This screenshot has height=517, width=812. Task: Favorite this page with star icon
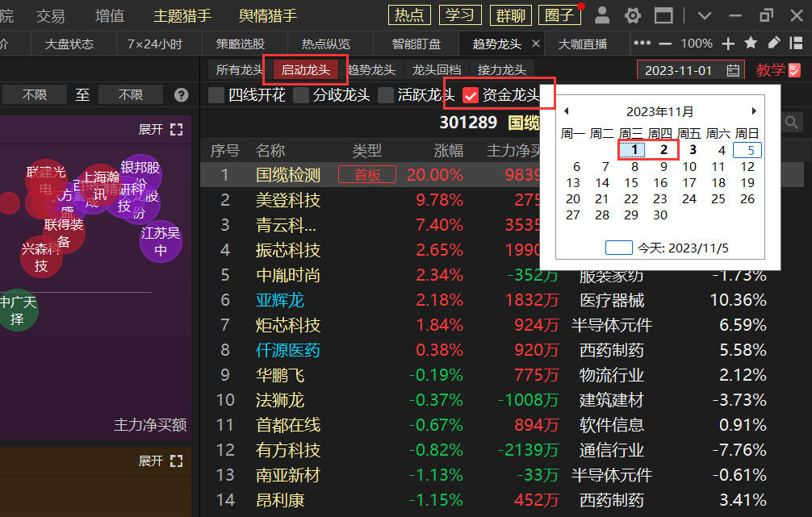pyautogui.click(x=751, y=43)
